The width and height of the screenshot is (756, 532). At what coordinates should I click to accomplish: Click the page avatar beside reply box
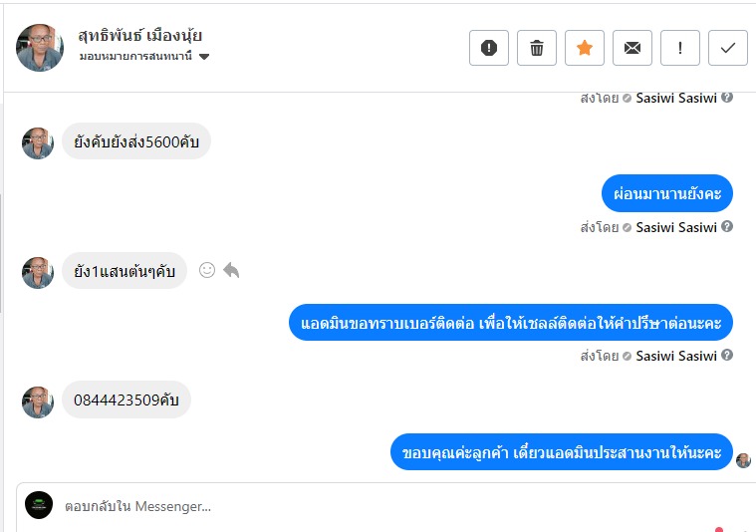click(39, 505)
